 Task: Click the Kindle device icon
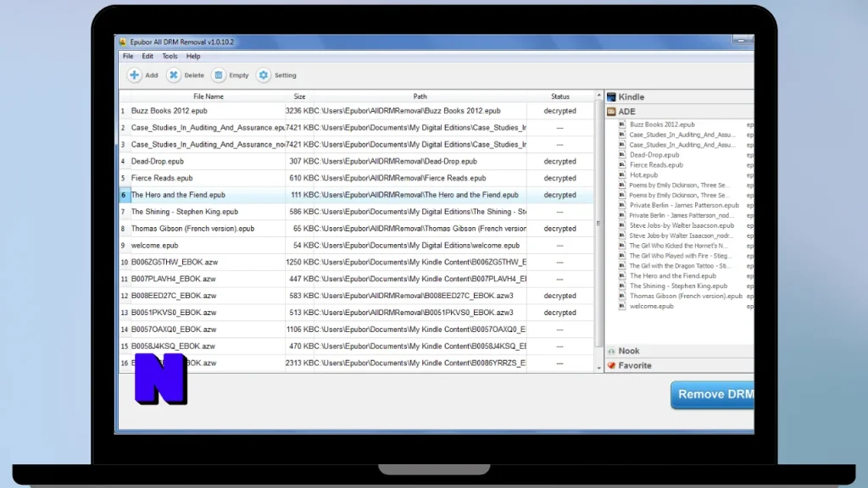(x=611, y=97)
